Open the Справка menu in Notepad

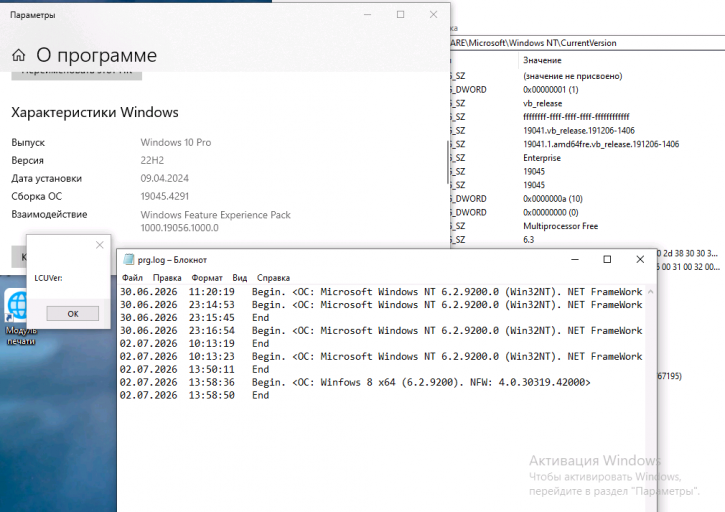[273, 278]
